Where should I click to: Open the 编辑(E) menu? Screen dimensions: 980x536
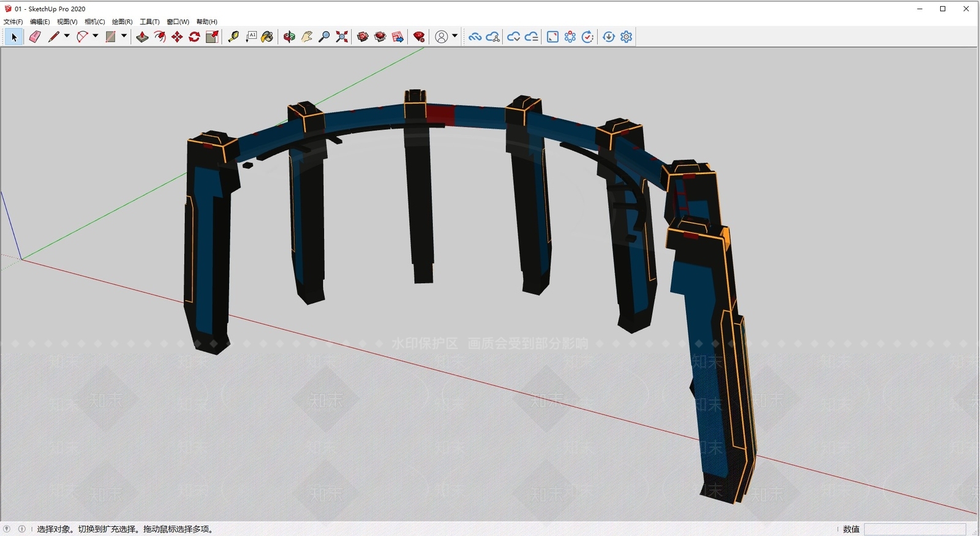pyautogui.click(x=40, y=21)
